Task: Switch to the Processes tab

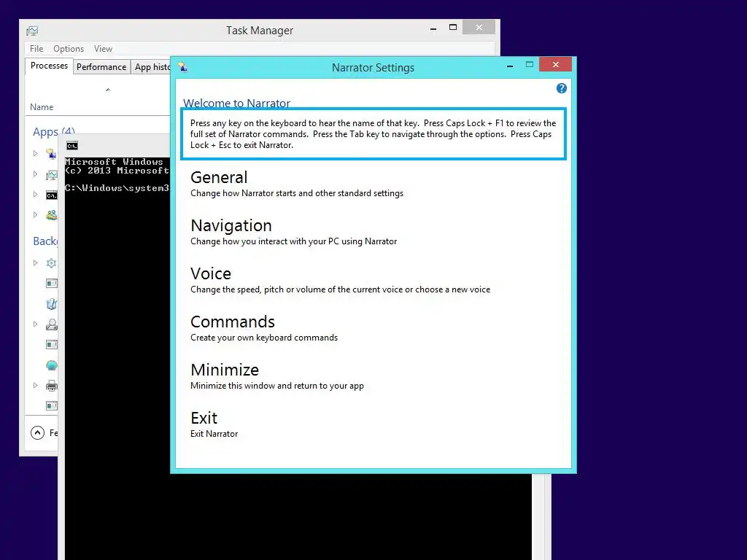Action: click(49, 66)
